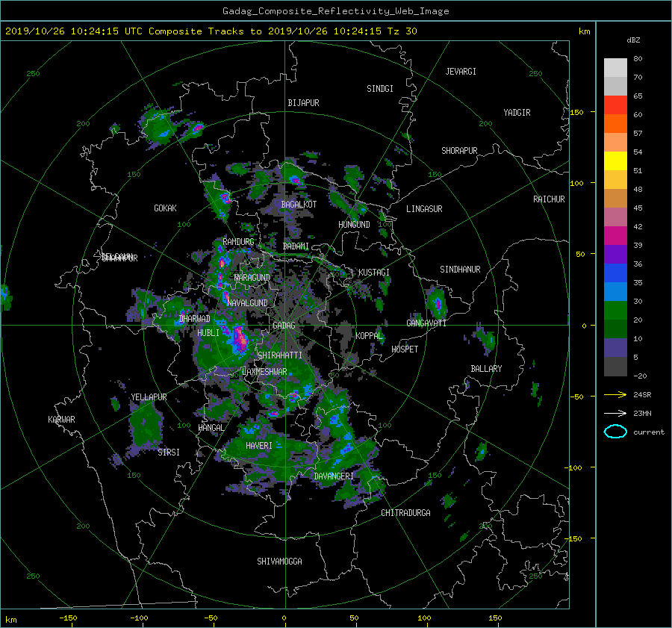This screenshot has height=628, width=672.
Task: Click the 80 dBZ light gray swatch
Action: (615, 67)
